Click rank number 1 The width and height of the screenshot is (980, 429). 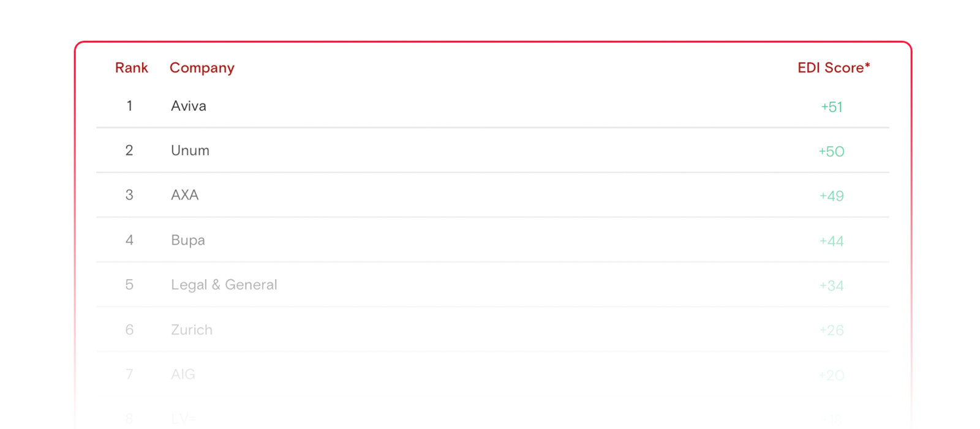pyautogui.click(x=129, y=106)
